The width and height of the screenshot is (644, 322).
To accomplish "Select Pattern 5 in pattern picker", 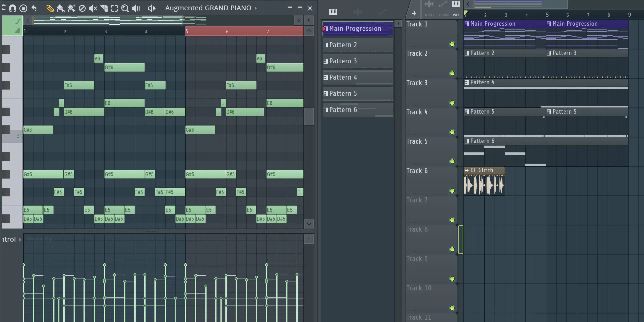I will click(x=358, y=94).
